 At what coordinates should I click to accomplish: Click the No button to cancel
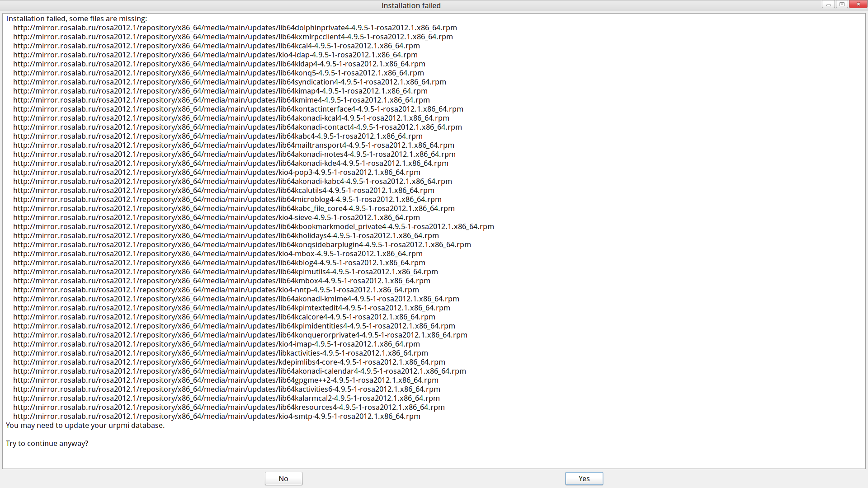point(283,479)
